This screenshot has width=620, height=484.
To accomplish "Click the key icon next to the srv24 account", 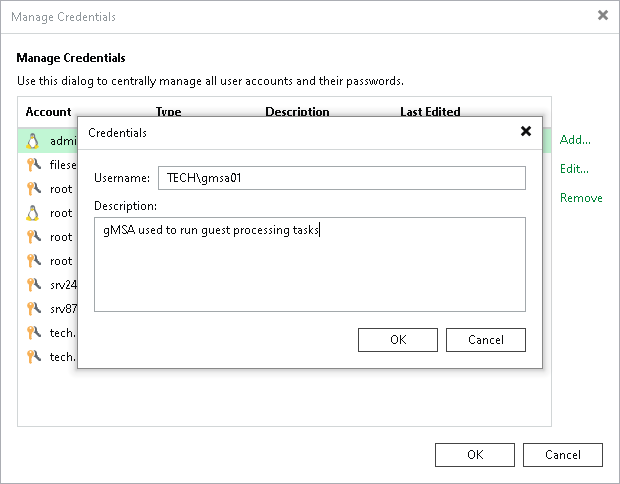I will click(x=33, y=285).
